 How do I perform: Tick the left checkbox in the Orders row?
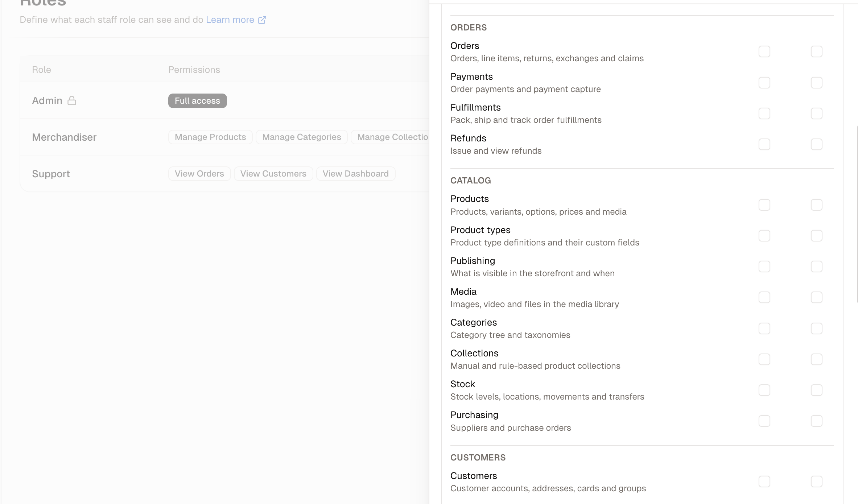click(x=764, y=51)
